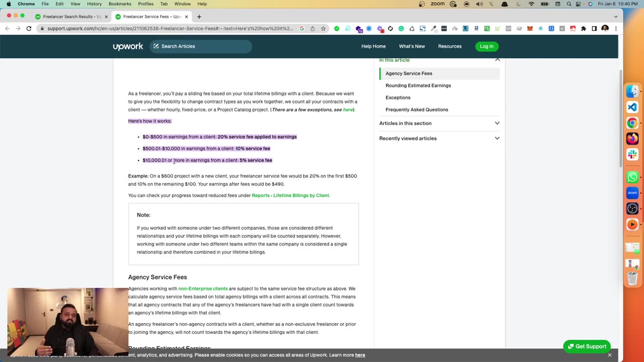Open a new browser tab
Viewport: 644px width, 362px height.
199,17
